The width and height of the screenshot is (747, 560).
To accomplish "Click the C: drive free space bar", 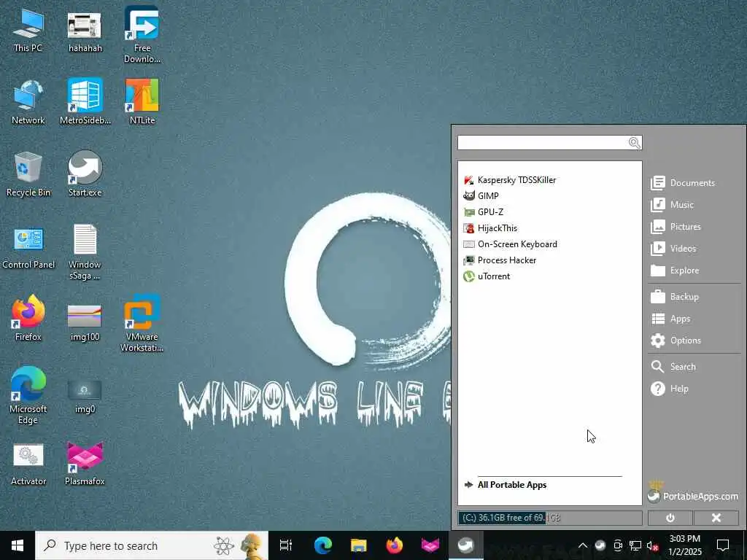I will (550, 518).
